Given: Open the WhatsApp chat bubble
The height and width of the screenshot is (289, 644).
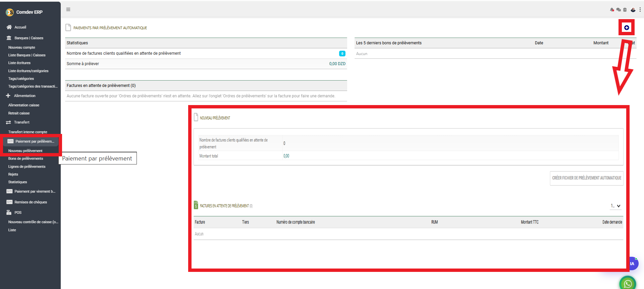Looking at the screenshot, I should coord(628,284).
